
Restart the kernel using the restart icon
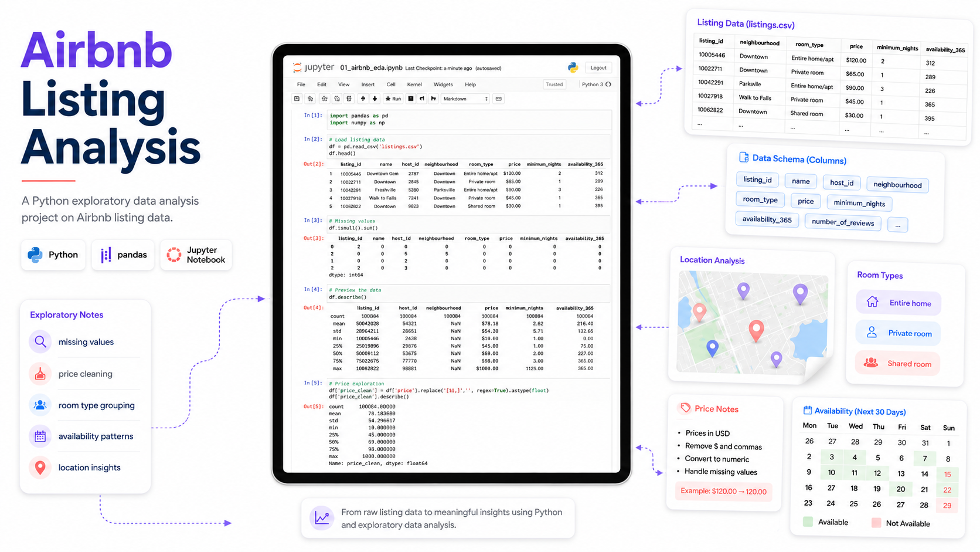(422, 99)
